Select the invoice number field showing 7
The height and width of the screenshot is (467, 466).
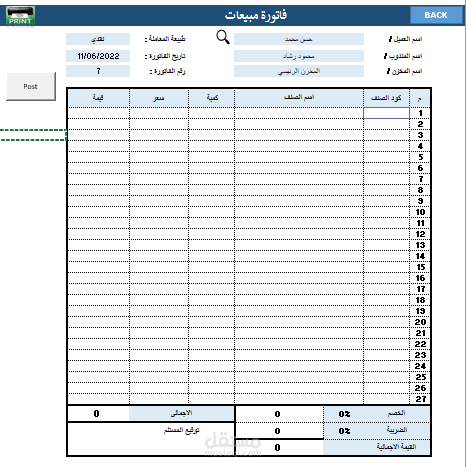point(98,71)
